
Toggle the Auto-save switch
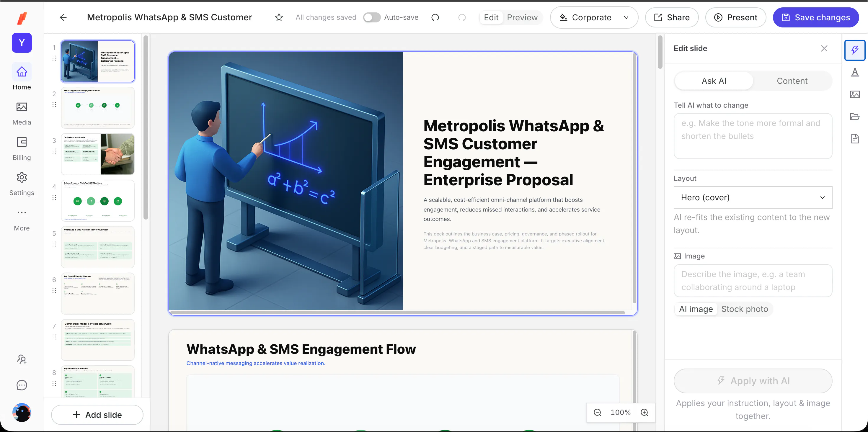(x=372, y=17)
